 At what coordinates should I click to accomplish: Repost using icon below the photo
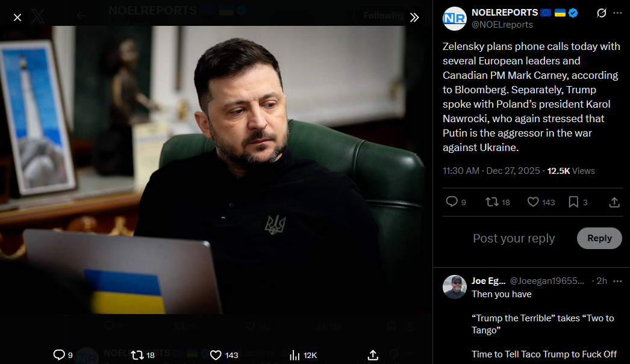point(137,355)
